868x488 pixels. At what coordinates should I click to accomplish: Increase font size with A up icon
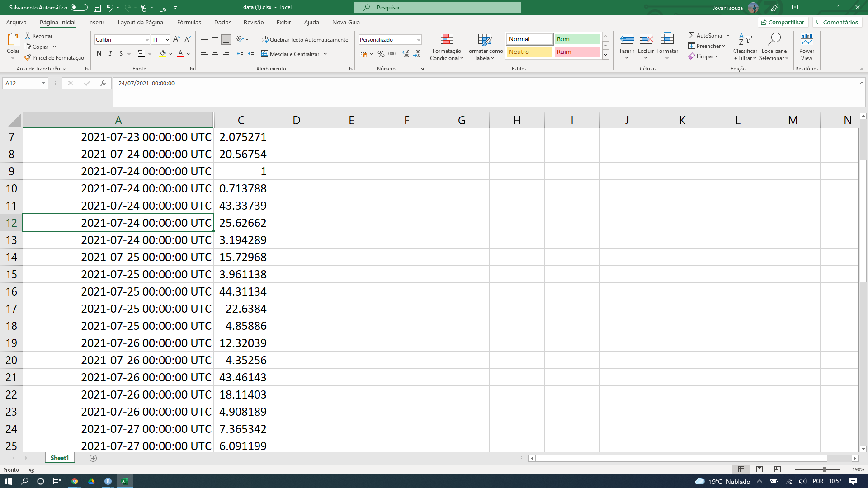[176, 39]
